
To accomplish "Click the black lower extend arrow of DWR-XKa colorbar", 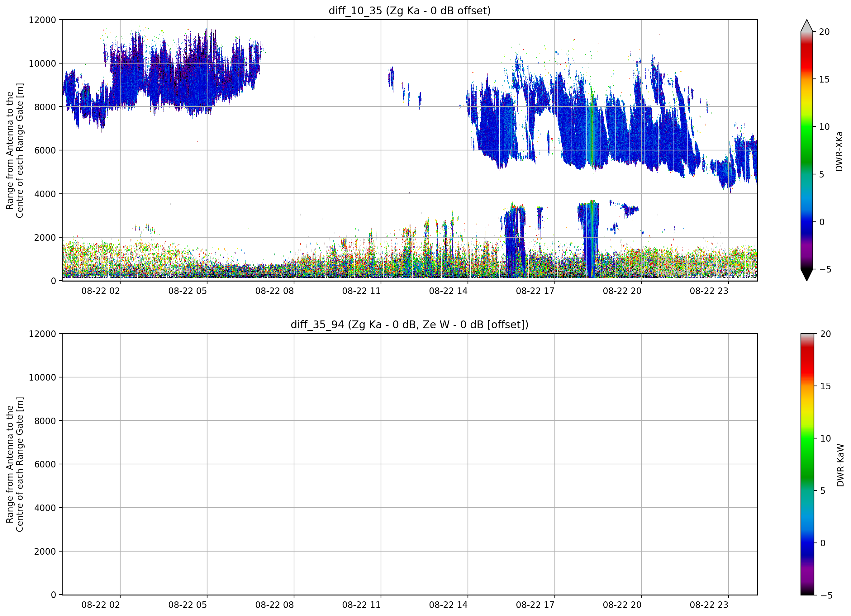I will coord(807,275).
